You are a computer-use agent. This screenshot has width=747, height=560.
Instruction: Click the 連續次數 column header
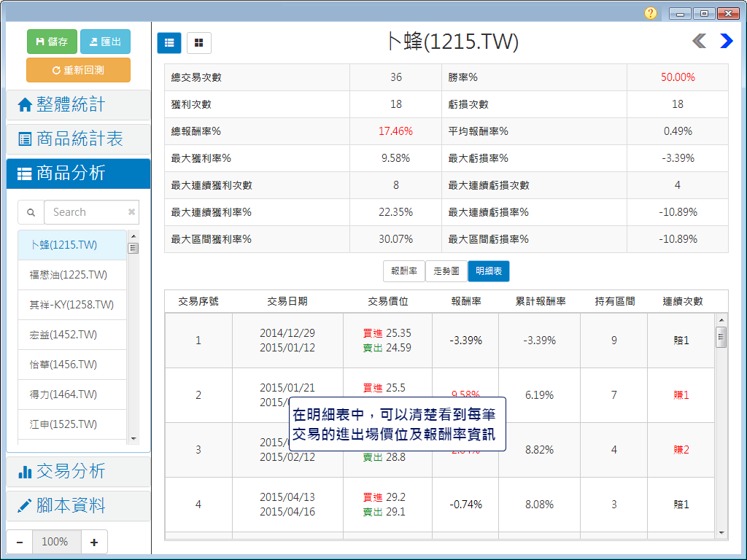[x=683, y=301]
